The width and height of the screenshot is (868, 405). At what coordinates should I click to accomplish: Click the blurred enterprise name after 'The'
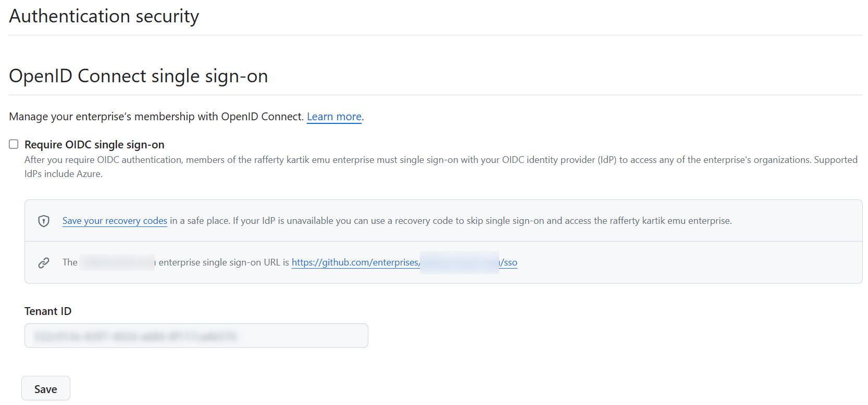tap(118, 262)
